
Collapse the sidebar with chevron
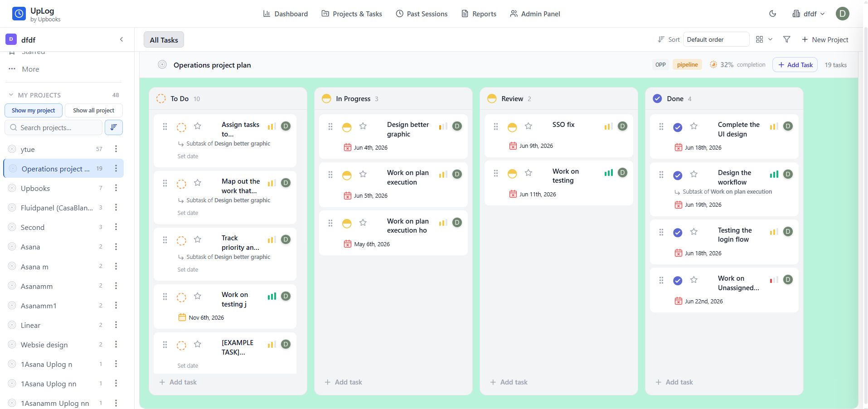[121, 39]
